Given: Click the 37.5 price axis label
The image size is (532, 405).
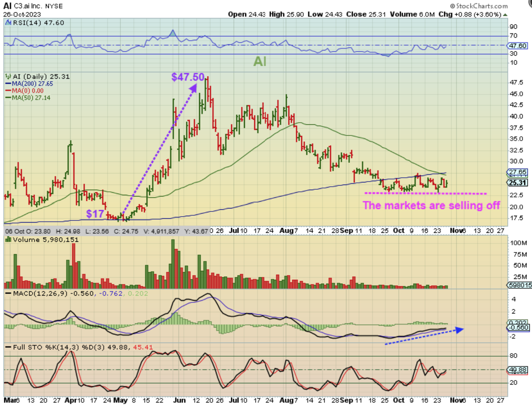Looking at the screenshot, I should pos(517,128).
